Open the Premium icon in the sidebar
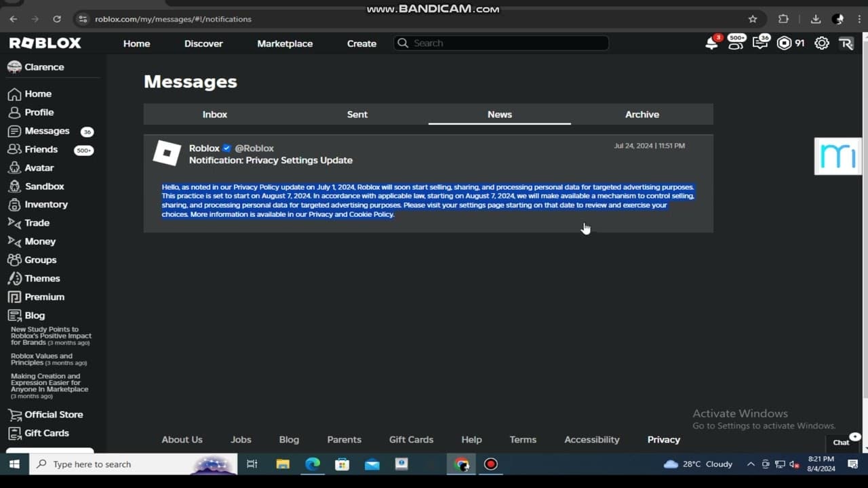The image size is (868, 488). pos(14,297)
